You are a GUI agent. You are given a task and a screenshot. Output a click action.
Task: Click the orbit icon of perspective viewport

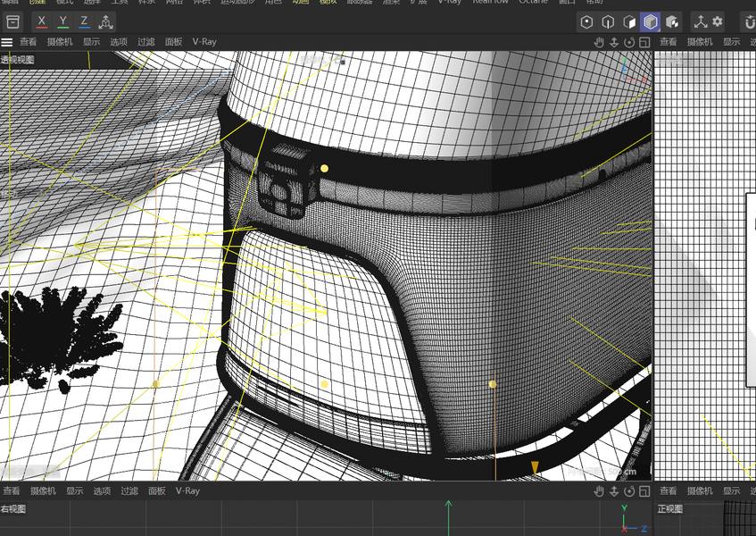(x=629, y=43)
